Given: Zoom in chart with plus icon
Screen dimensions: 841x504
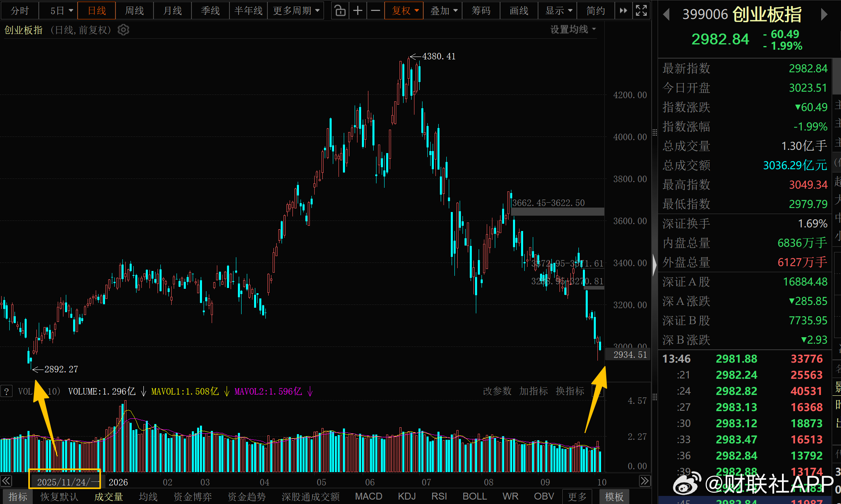Looking at the screenshot, I should [x=358, y=11].
